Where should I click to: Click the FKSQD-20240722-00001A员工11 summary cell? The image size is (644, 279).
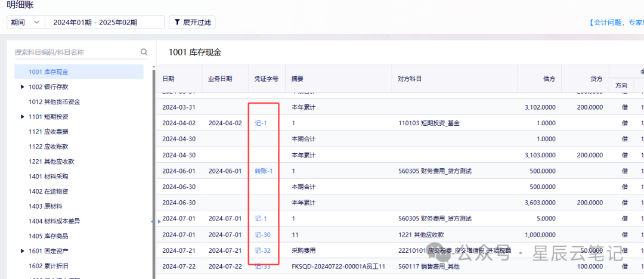tap(339, 266)
